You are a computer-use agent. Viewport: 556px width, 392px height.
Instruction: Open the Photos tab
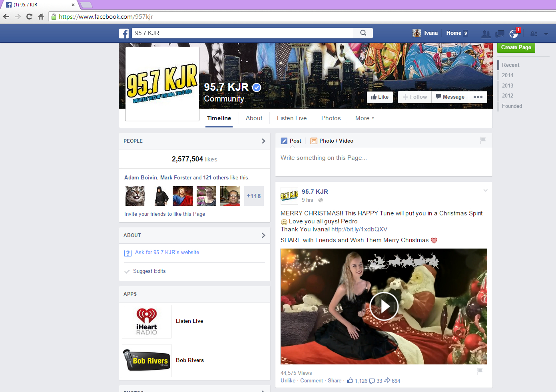[x=331, y=118]
